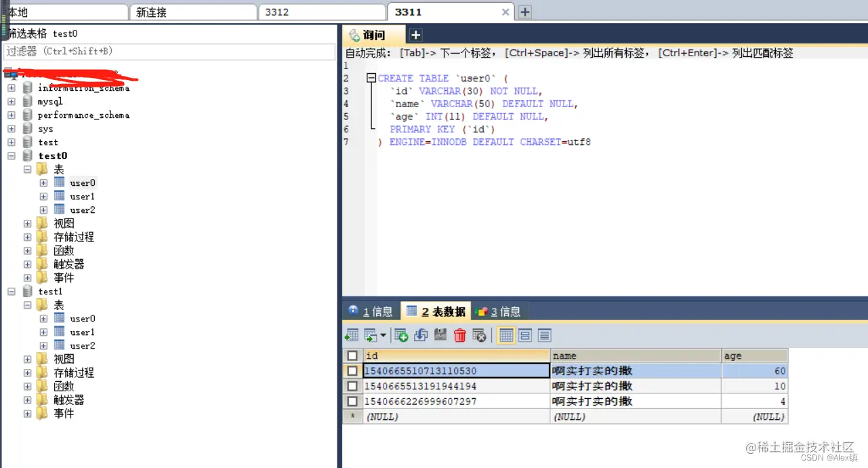Cancel changes icon with grey X
This screenshot has width=868, height=468.
tap(480, 335)
